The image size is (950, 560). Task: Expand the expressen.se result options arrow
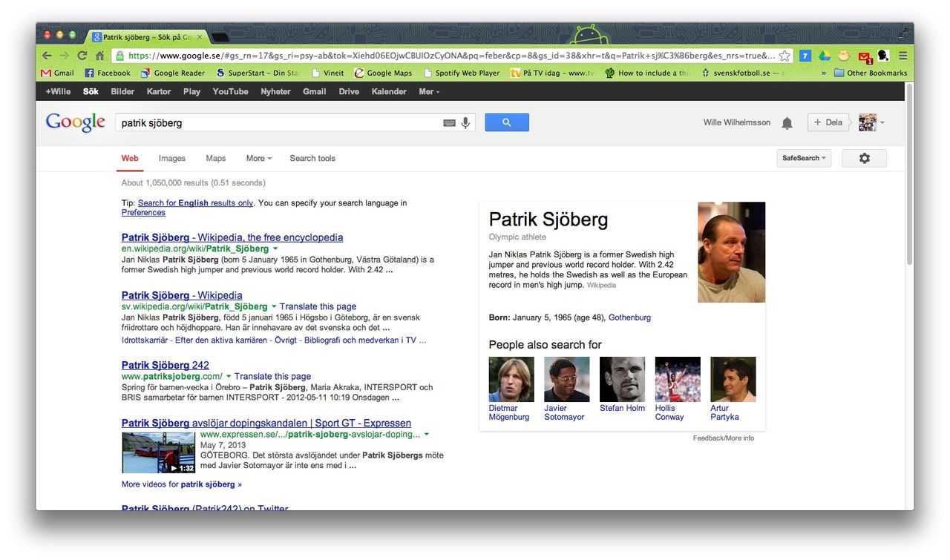point(427,434)
